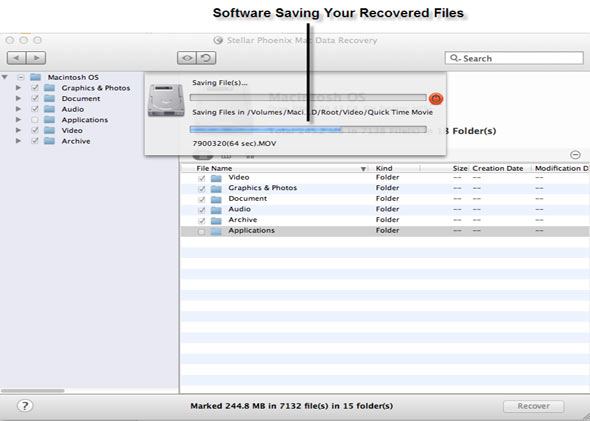Uncheck Video checkbox in sidebar tree
This screenshot has height=421, width=590.
(35, 130)
